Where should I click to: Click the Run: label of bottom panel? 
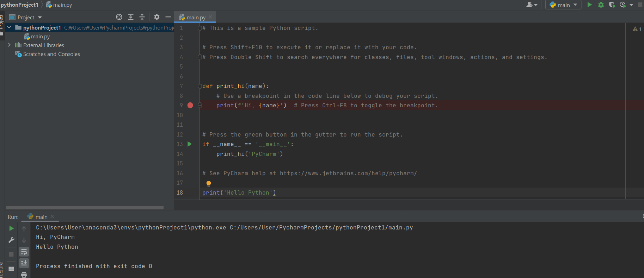pyautogui.click(x=13, y=217)
